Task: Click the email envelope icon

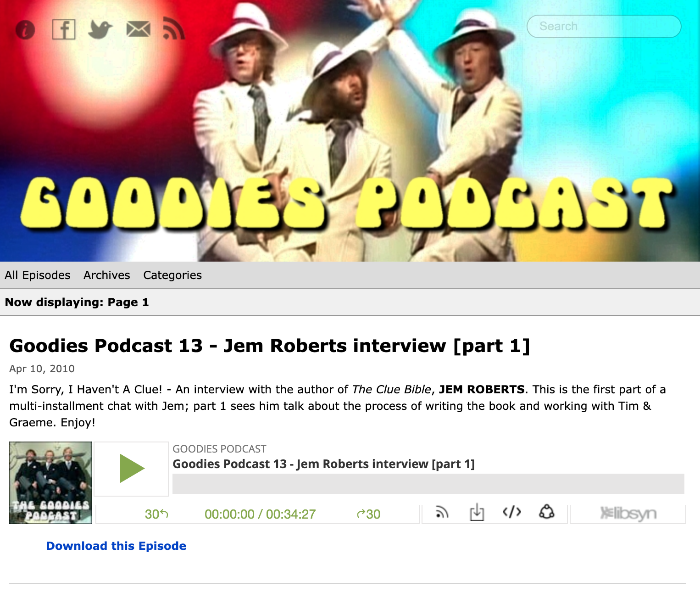Action: (x=138, y=29)
